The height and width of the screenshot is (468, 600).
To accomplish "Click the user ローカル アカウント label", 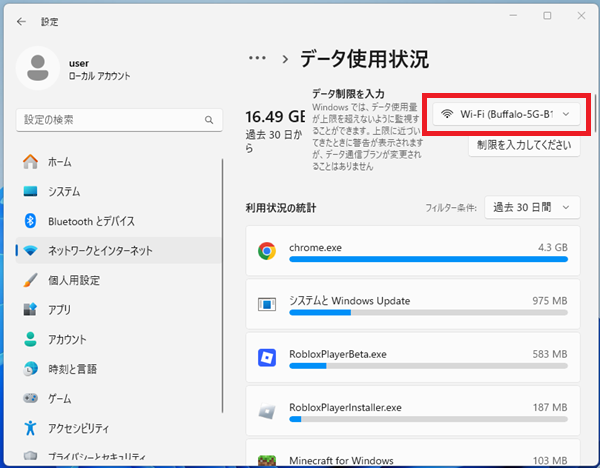I will pos(99,70).
